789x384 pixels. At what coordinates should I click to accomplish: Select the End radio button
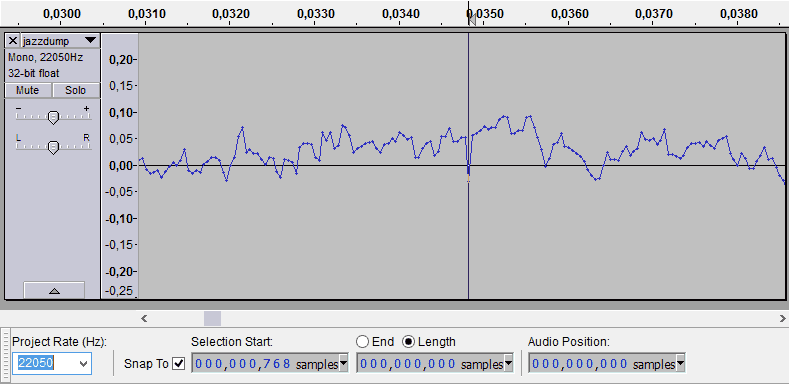click(x=362, y=342)
